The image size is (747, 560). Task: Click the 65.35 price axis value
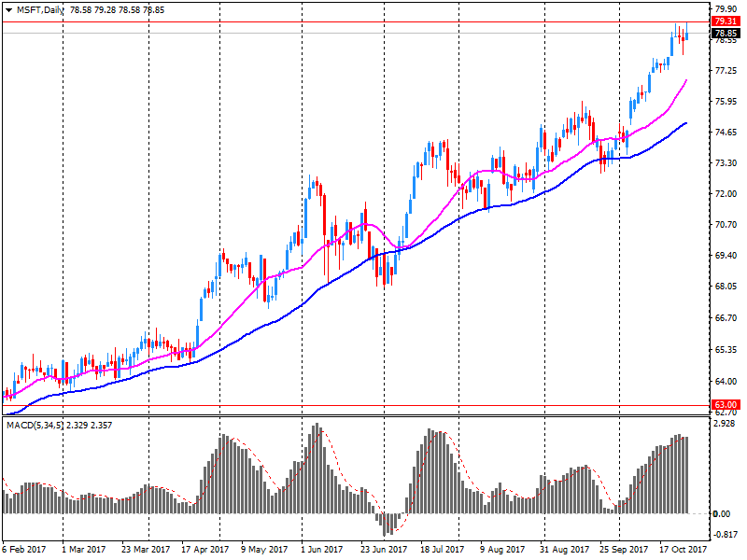click(x=726, y=349)
